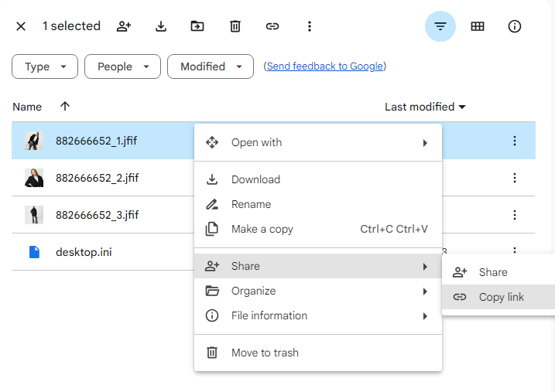Click thumbnail of 882666652_2.jfif

34,178
